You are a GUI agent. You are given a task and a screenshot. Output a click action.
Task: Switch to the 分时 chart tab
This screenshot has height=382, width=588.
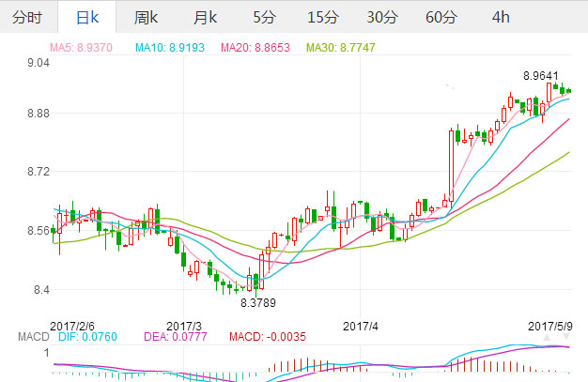click(x=27, y=17)
